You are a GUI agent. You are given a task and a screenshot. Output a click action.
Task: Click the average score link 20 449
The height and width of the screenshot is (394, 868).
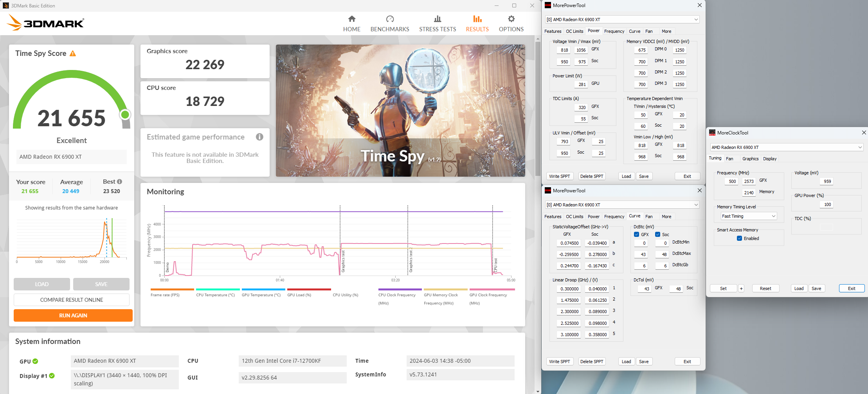tap(71, 191)
